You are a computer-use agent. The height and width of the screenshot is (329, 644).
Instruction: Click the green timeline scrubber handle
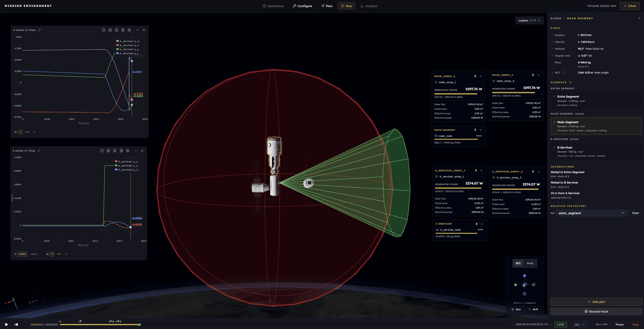[139, 325]
